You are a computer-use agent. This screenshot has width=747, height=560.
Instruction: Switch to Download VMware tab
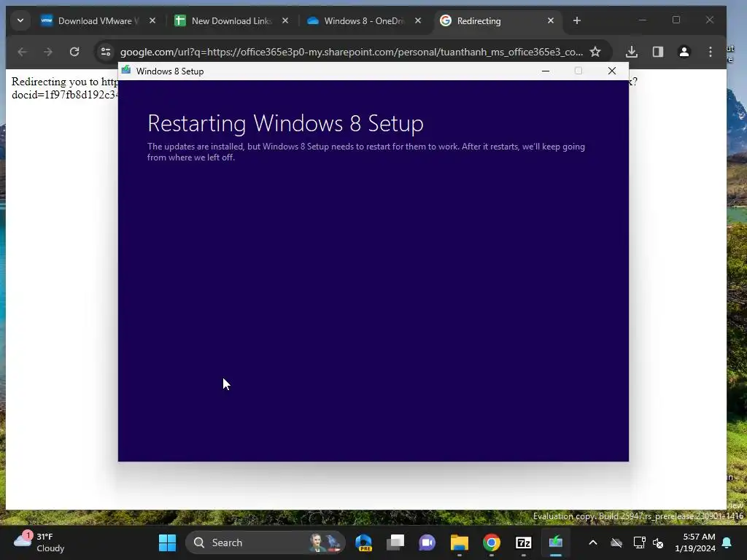click(x=98, y=21)
